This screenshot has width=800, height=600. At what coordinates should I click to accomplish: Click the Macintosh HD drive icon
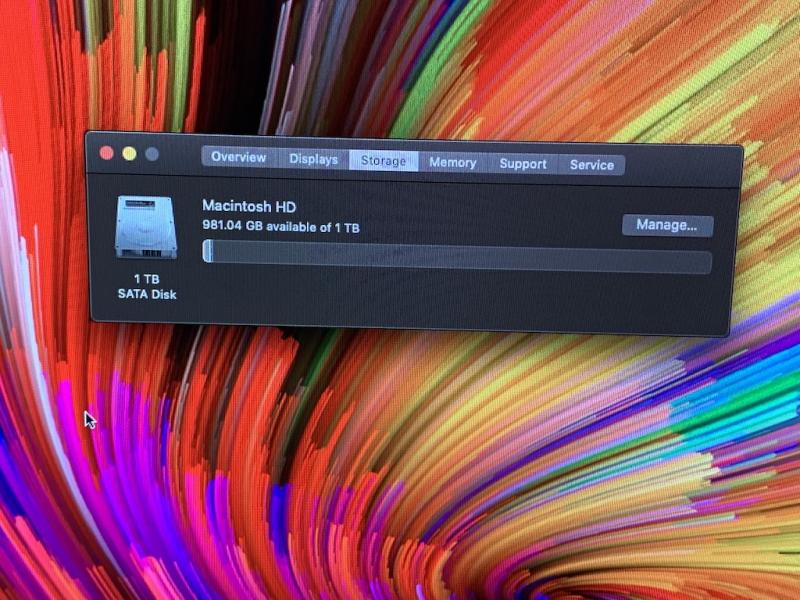coord(146,228)
